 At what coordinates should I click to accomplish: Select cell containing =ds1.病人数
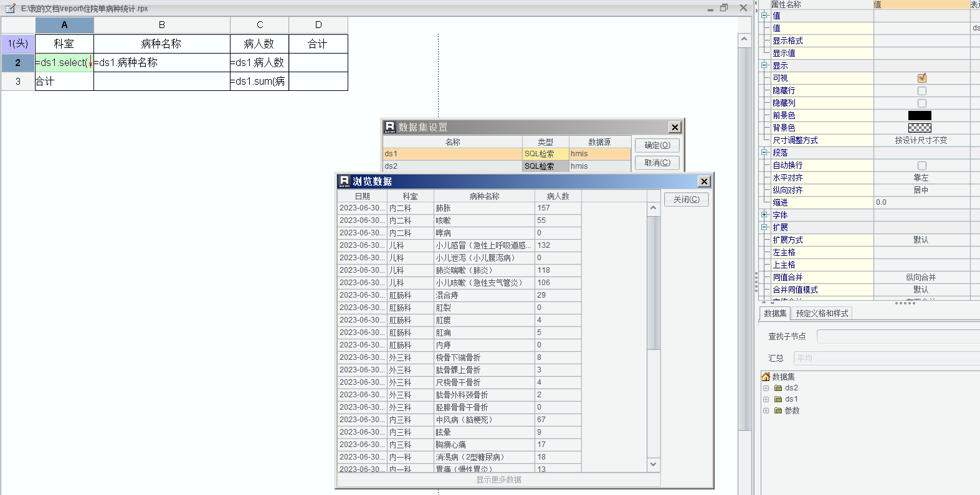pyautogui.click(x=260, y=62)
